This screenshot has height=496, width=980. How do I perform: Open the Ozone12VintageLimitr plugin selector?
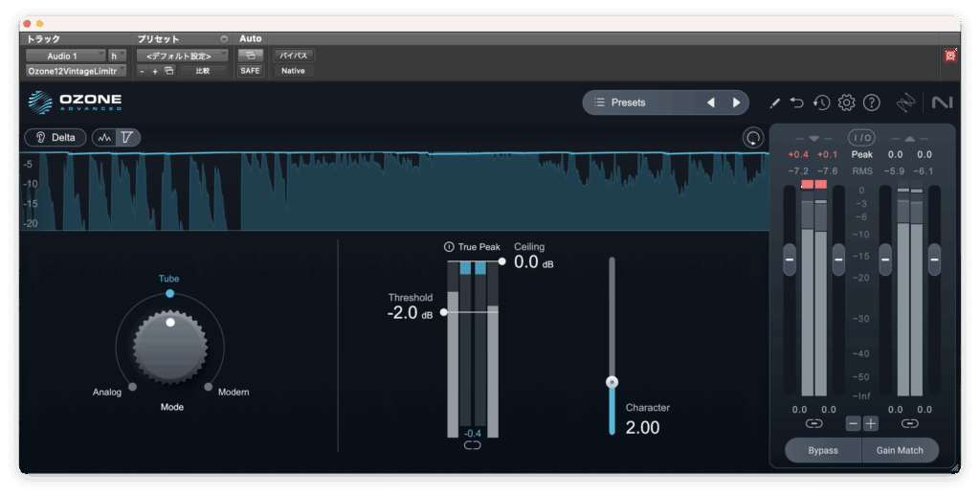(x=76, y=71)
